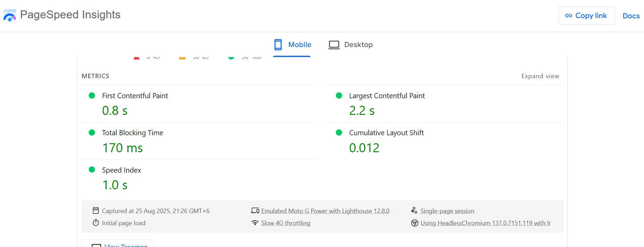
Task: Click the 2.2 s value
Action: 362,111
